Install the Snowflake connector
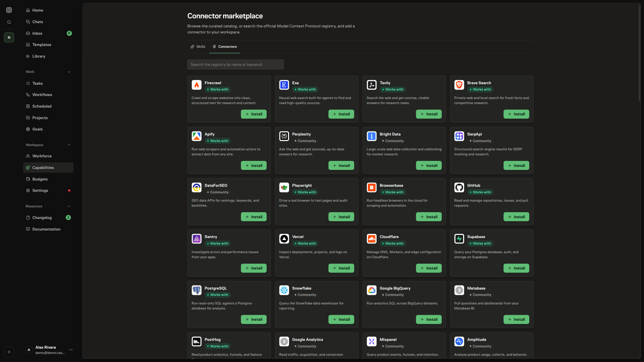 [x=341, y=320]
